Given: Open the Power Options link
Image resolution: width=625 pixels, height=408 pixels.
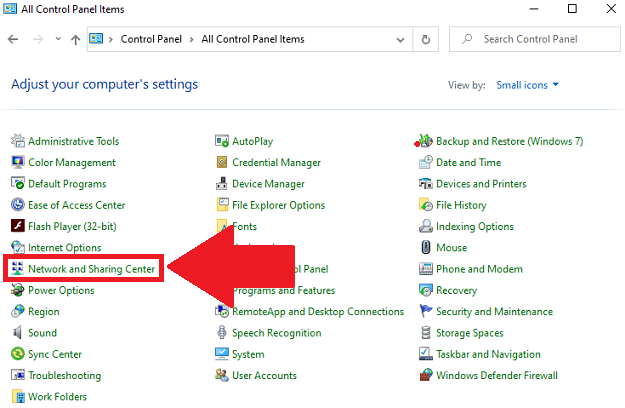Looking at the screenshot, I should 61,291.
